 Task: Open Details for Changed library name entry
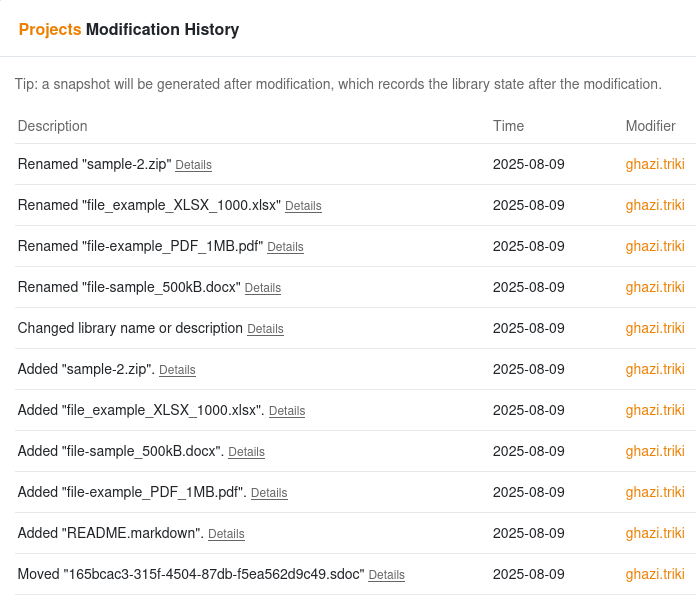pyautogui.click(x=265, y=329)
